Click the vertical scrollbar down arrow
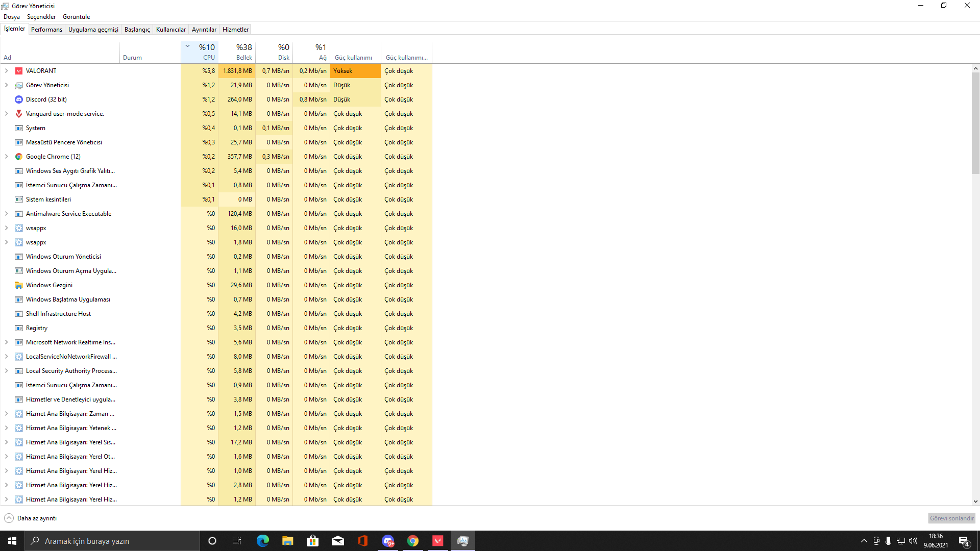This screenshot has height=551, width=980. coord(975,502)
